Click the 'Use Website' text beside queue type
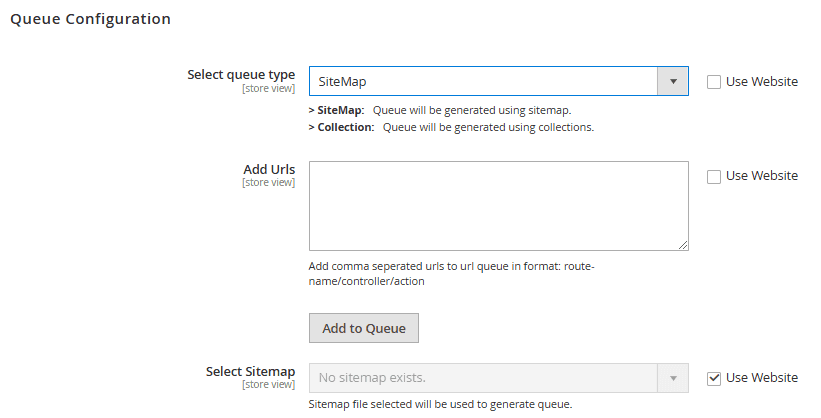821x418 pixels. point(761,82)
